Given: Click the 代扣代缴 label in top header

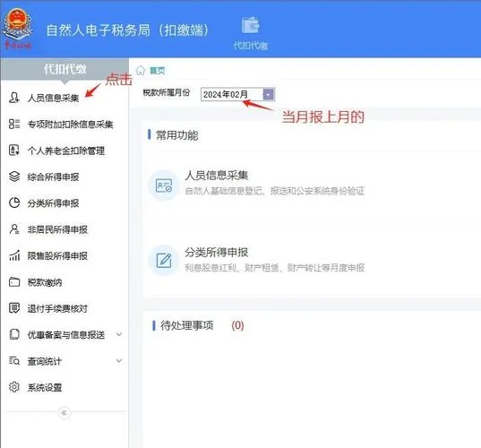Looking at the screenshot, I should (x=251, y=46).
